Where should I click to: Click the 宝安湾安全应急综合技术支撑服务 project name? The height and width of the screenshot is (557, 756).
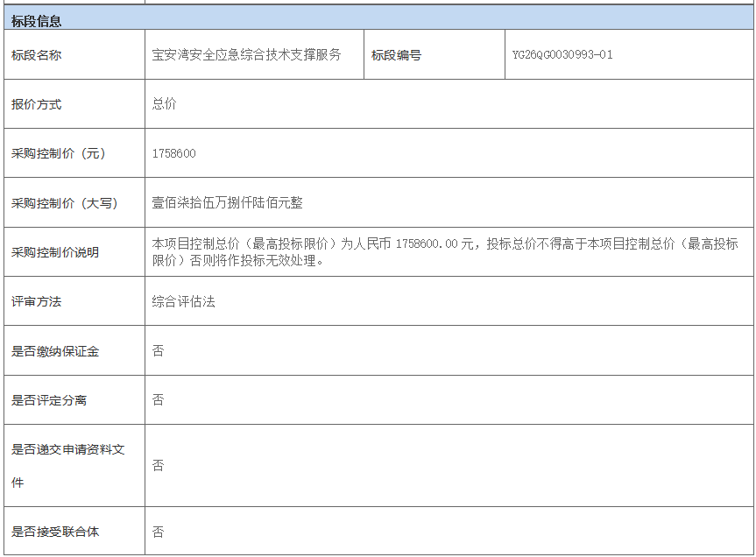[247, 55]
